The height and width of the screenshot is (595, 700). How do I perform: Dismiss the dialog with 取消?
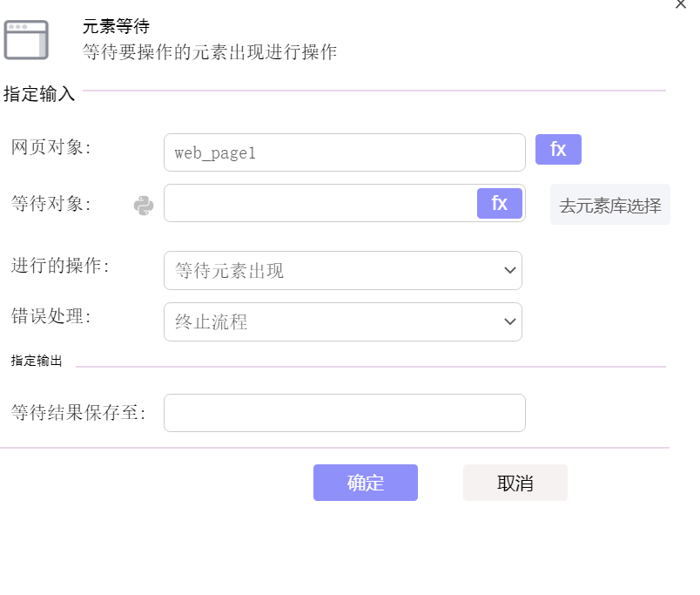point(515,483)
